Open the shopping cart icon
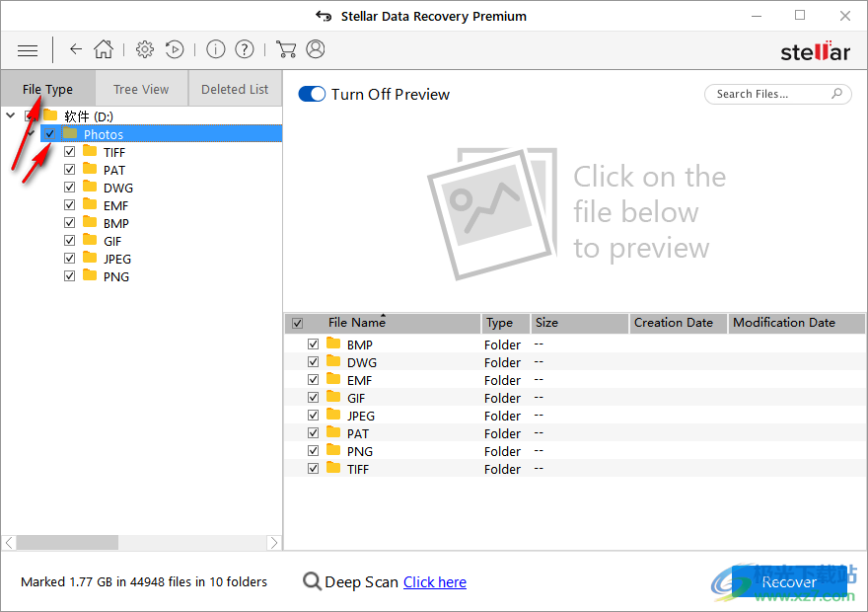868x612 pixels. tap(286, 49)
